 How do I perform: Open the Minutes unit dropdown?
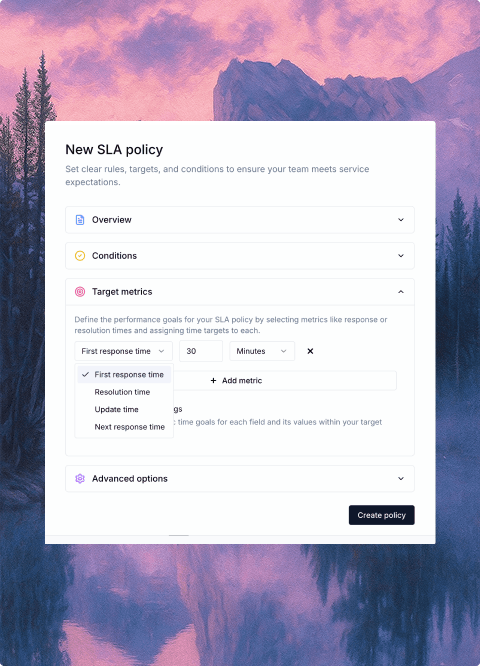coord(262,351)
